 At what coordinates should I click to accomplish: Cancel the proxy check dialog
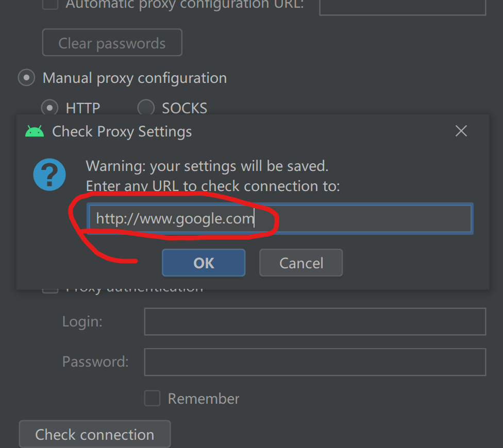[301, 263]
